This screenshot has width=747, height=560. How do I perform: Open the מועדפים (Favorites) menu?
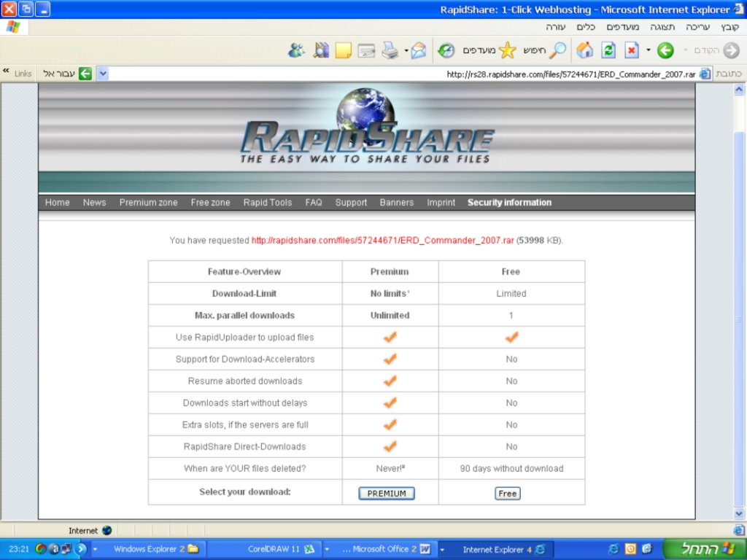(623, 27)
